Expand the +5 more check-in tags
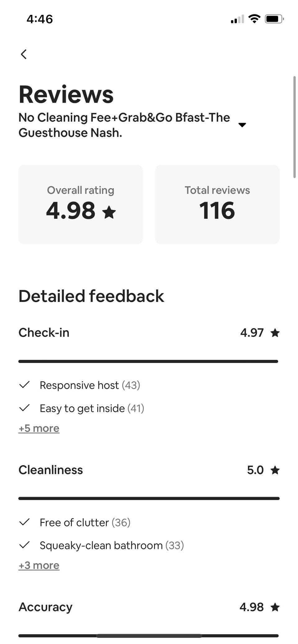This screenshot has width=298, height=644. (39, 428)
